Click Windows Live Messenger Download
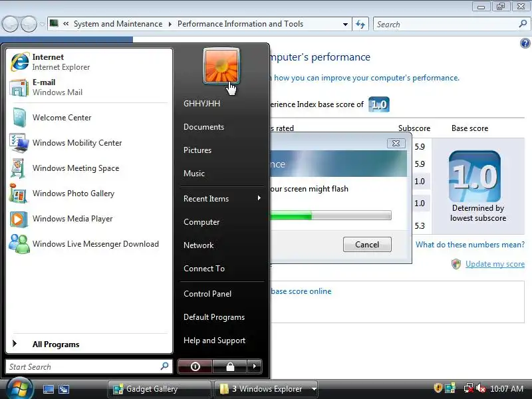The height and width of the screenshot is (399, 532). point(89,244)
